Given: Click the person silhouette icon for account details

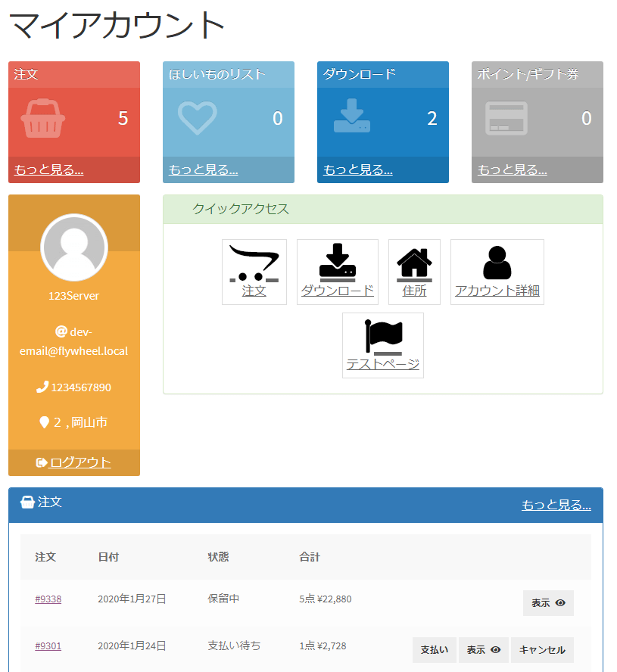Looking at the screenshot, I should (x=497, y=263).
